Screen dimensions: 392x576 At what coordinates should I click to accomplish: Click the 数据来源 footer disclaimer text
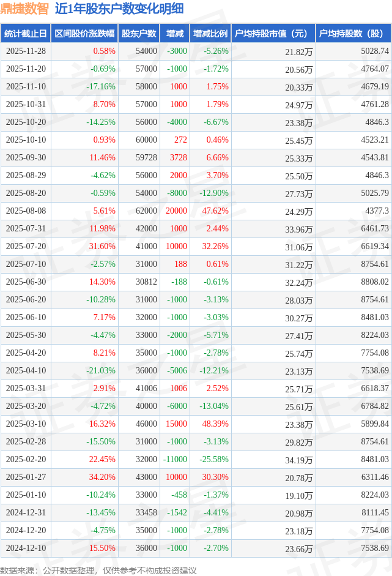coord(98,570)
